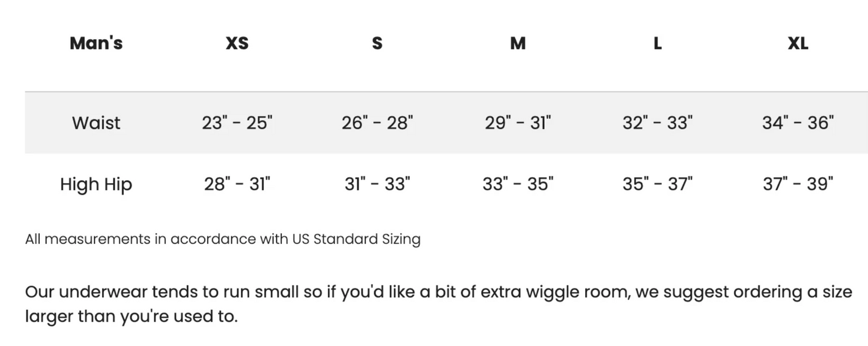Image resolution: width=868 pixels, height=346 pixels.
Task: Select the XL size column header
Action: click(798, 43)
